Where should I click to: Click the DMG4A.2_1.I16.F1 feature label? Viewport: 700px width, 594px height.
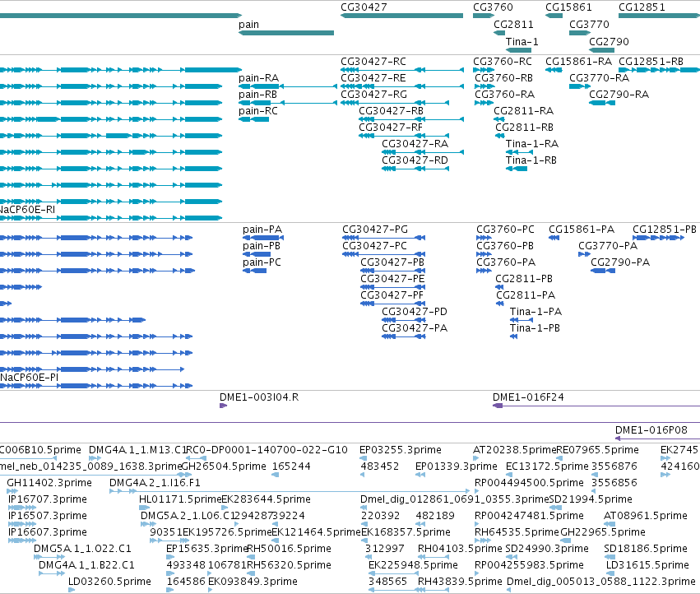click(155, 483)
